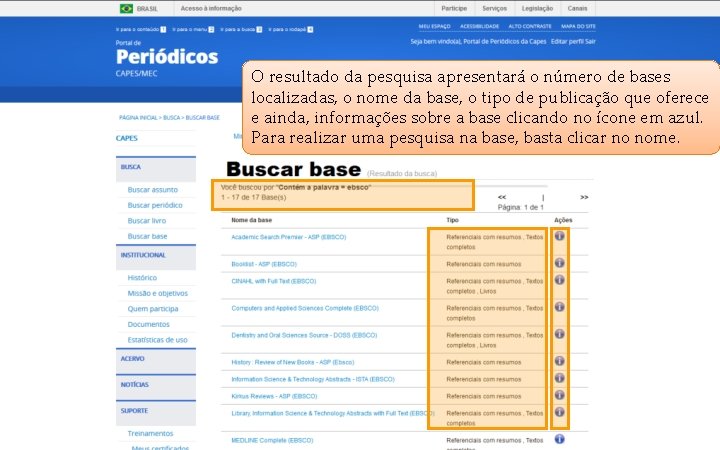Click 'Ir para o rodapé' skip link
Viewport: 720px width, 450px height.
pos(290,29)
